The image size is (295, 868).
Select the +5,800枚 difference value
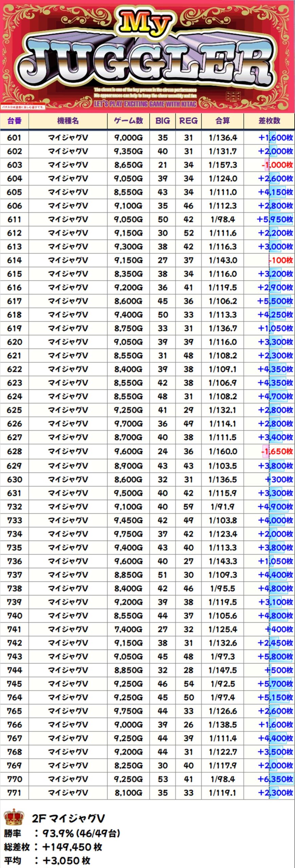(275, 657)
